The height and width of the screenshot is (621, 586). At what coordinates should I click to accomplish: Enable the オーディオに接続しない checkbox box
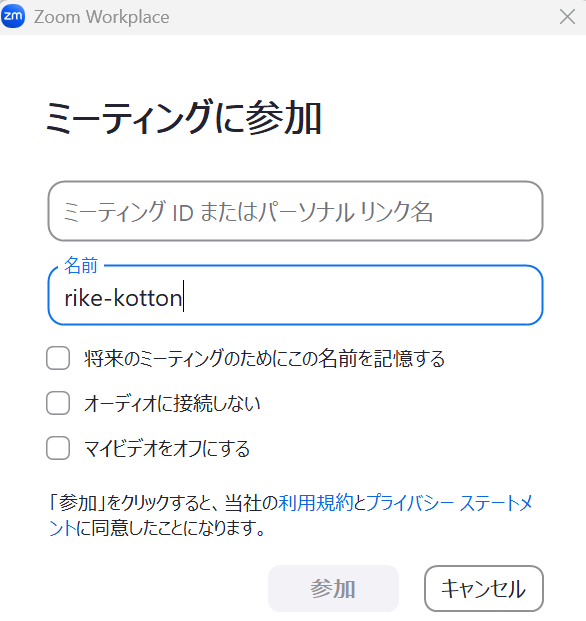(58, 403)
